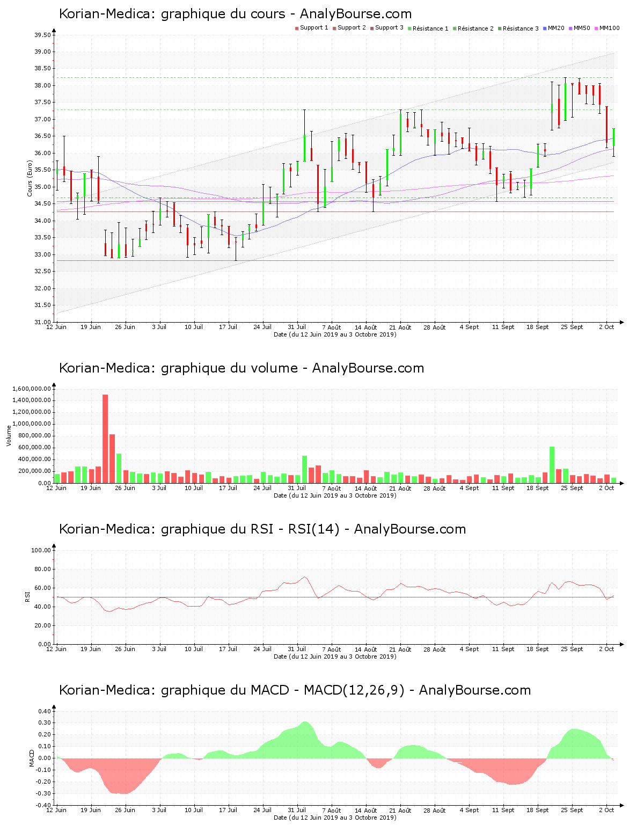Click the Support 2 legend entry
Screen dimensions: 644x832
[x=349, y=28]
